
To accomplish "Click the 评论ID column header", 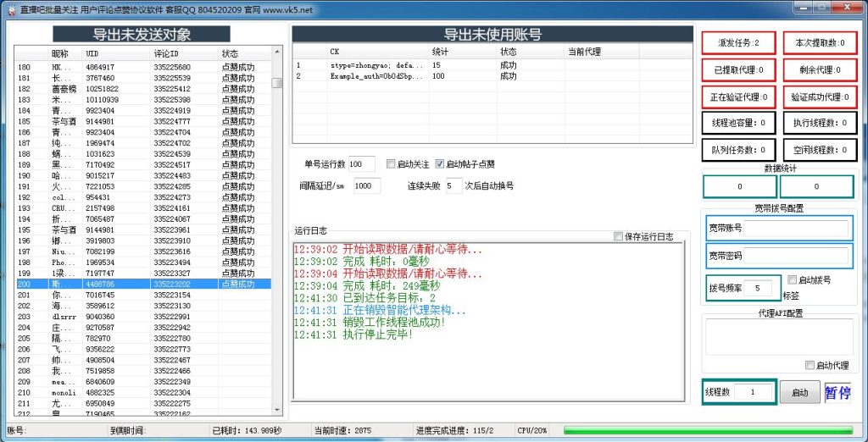I will (168, 53).
